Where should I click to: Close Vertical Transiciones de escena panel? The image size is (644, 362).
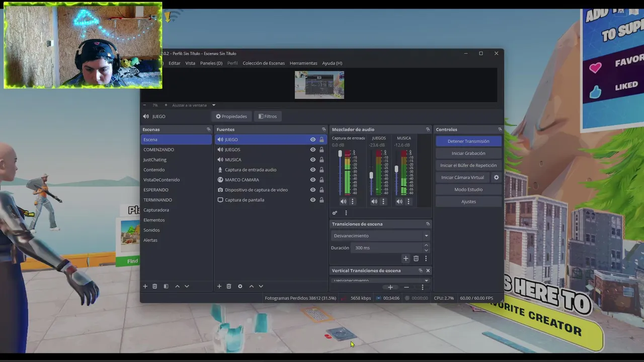[428, 270]
